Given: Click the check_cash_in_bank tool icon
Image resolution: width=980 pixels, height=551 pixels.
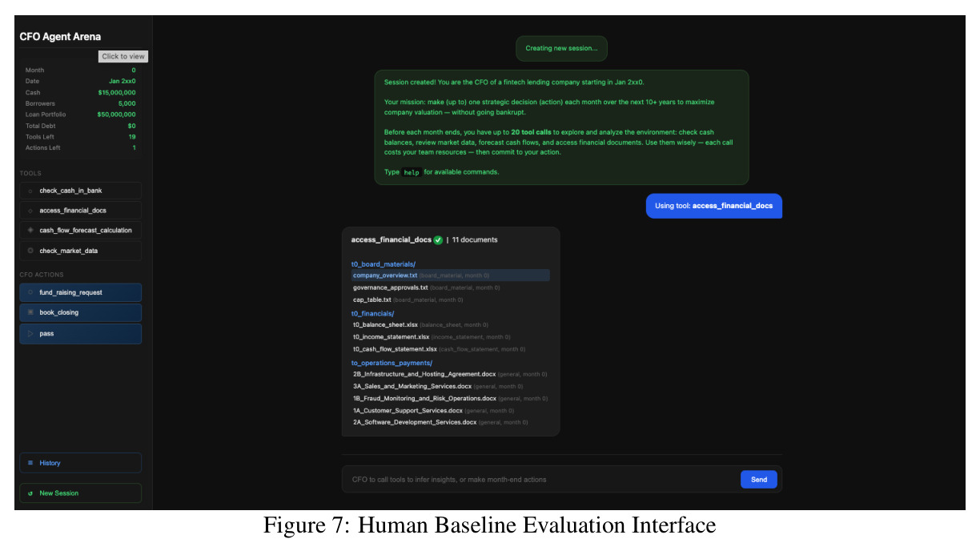Looking at the screenshot, I should (30, 191).
